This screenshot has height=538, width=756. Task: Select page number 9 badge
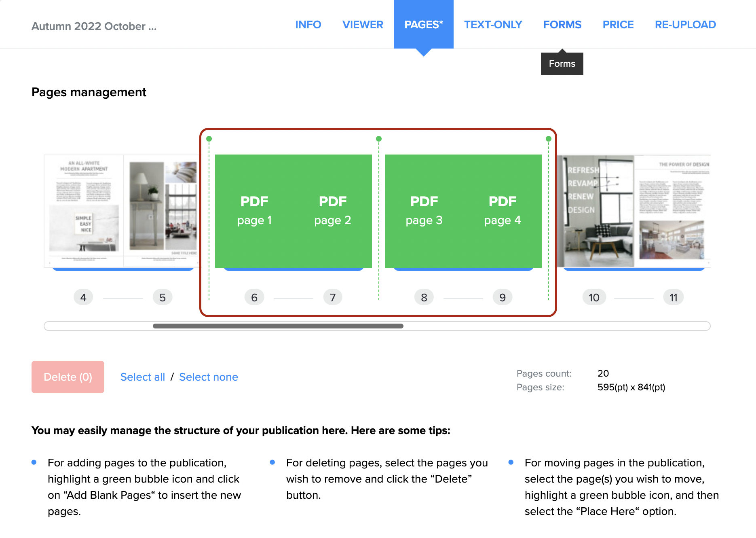(x=503, y=297)
